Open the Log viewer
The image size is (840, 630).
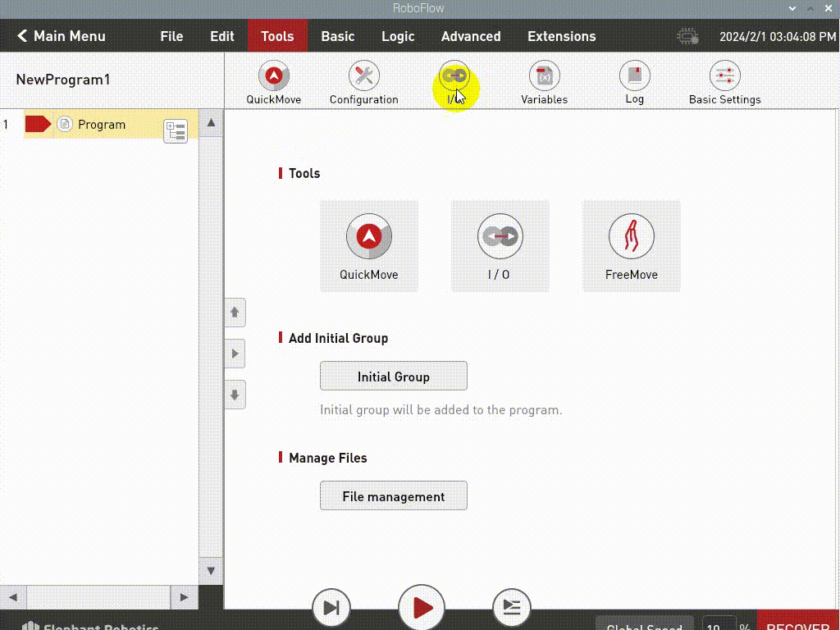tap(634, 83)
